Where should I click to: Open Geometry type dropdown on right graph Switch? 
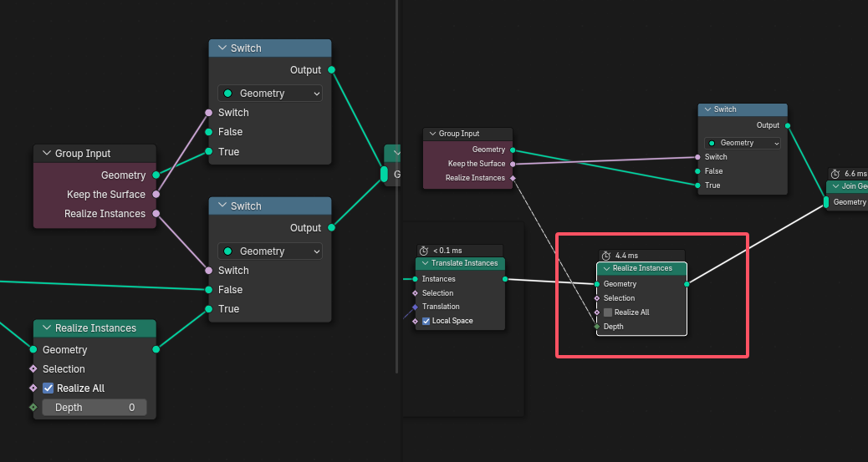(743, 143)
